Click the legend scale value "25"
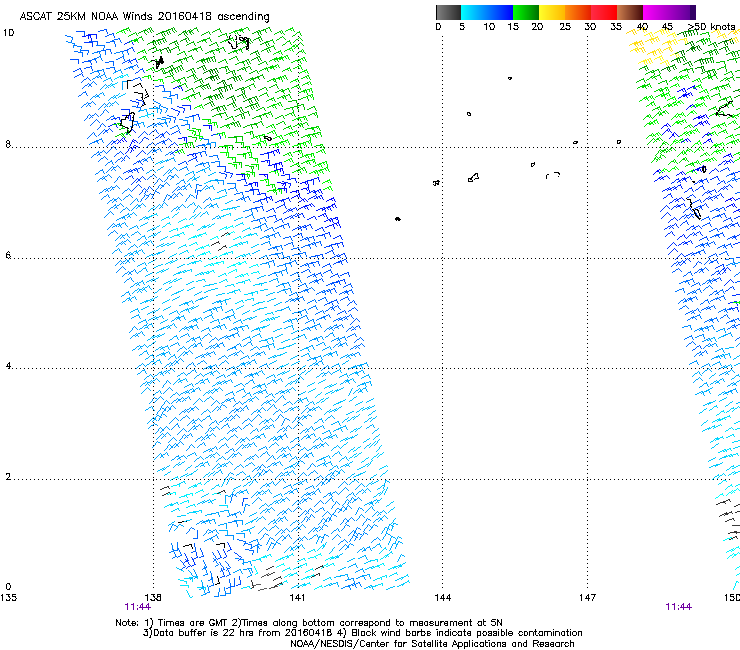 [x=565, y=27]
